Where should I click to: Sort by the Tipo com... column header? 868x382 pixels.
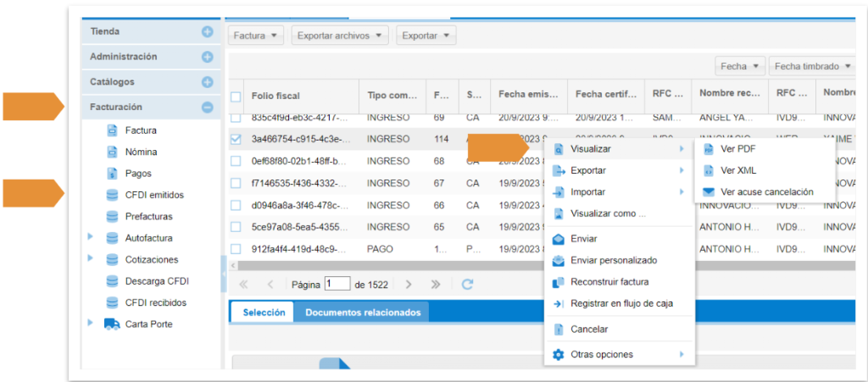[x=392, y=96]
